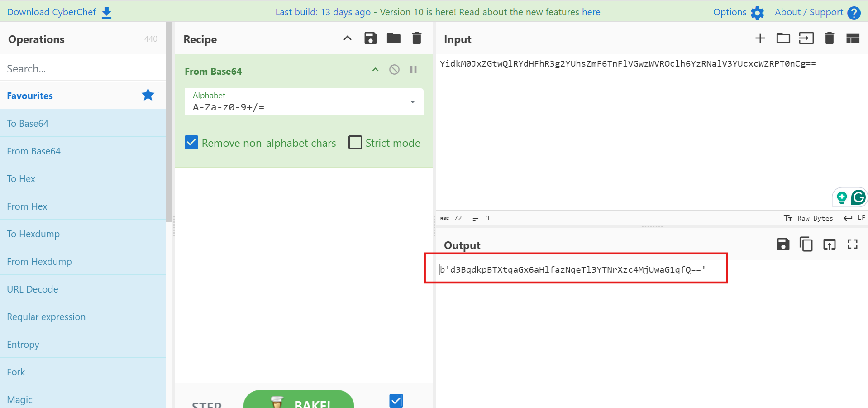Add a new input tab

click(x=760, y=38)
